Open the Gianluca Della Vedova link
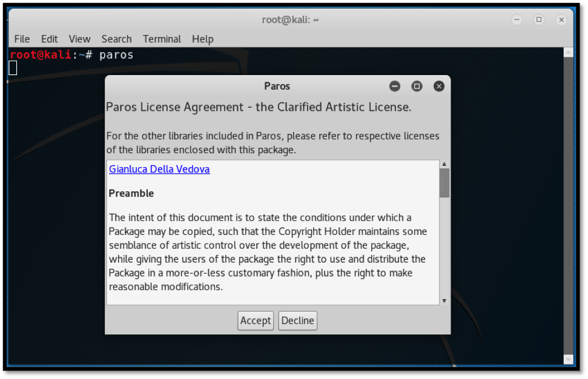 point(159,169)
